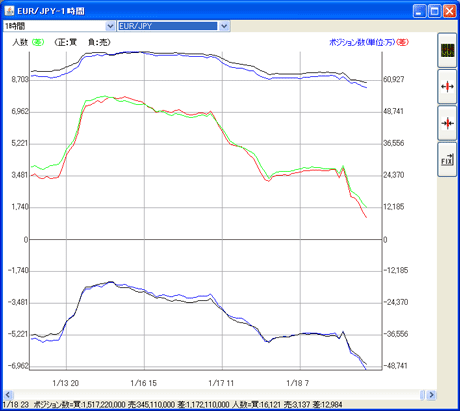Screen dimensions: 460x411
Task: Click the green 差 legend for 人数
Action: [x=38, y=42]
